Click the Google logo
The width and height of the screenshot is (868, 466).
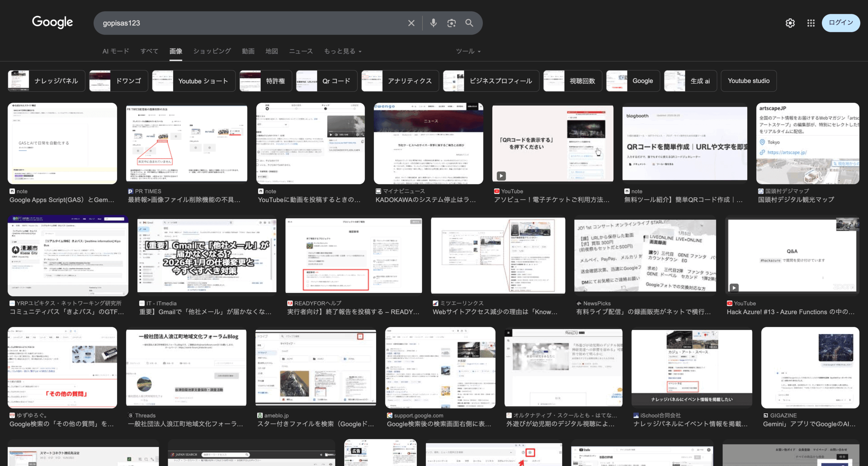click(52, 22)
